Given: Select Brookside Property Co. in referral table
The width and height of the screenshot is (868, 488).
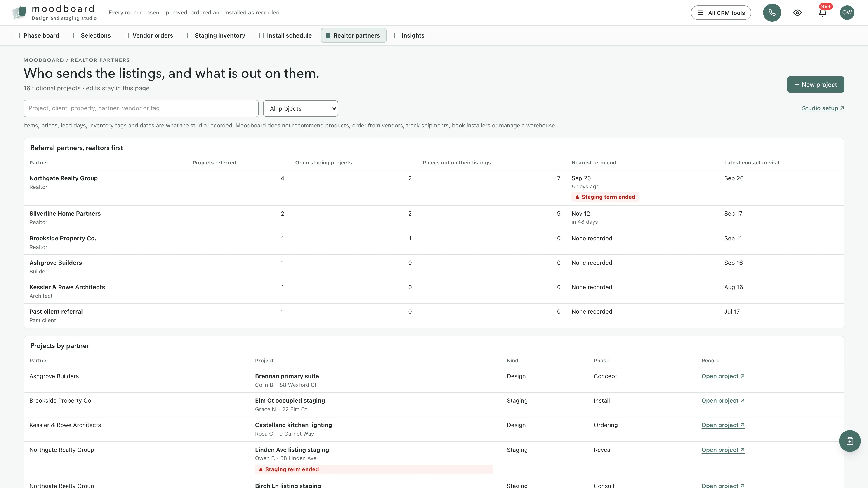Looking at the screenshot, I should (63, 238).
